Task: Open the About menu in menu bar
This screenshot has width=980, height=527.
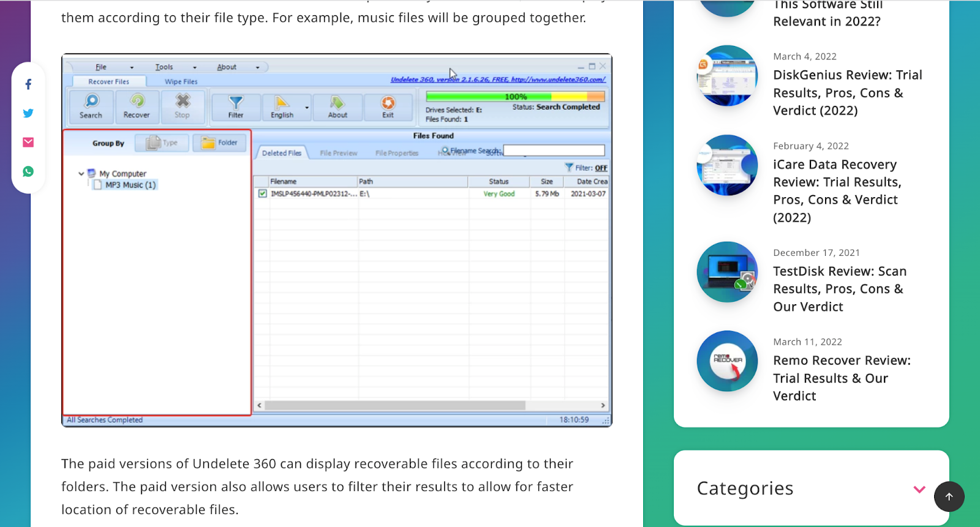Action: click(x=227, y=67)
